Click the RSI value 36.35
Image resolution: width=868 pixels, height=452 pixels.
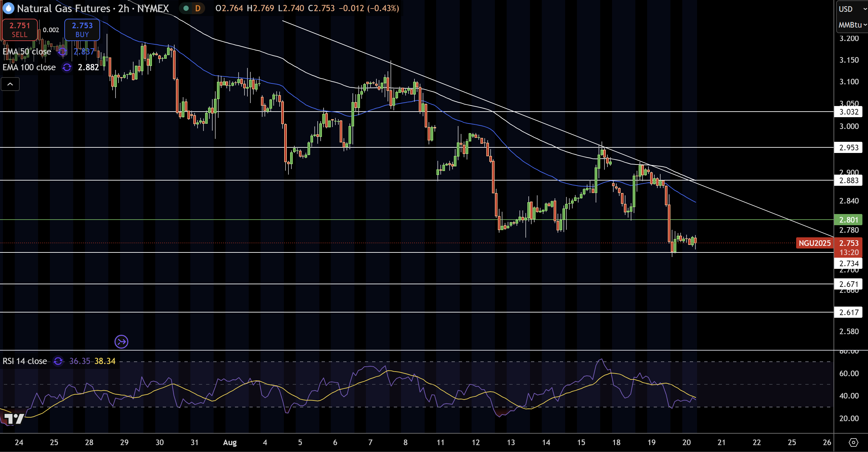(79, 361)
